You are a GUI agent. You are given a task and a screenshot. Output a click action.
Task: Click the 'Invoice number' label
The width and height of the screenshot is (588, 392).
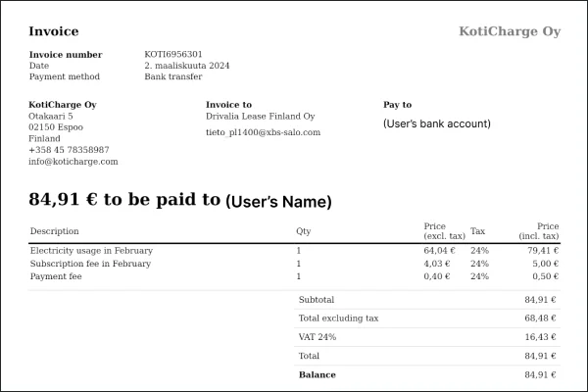pyautogui.click(x=66, y=55)
